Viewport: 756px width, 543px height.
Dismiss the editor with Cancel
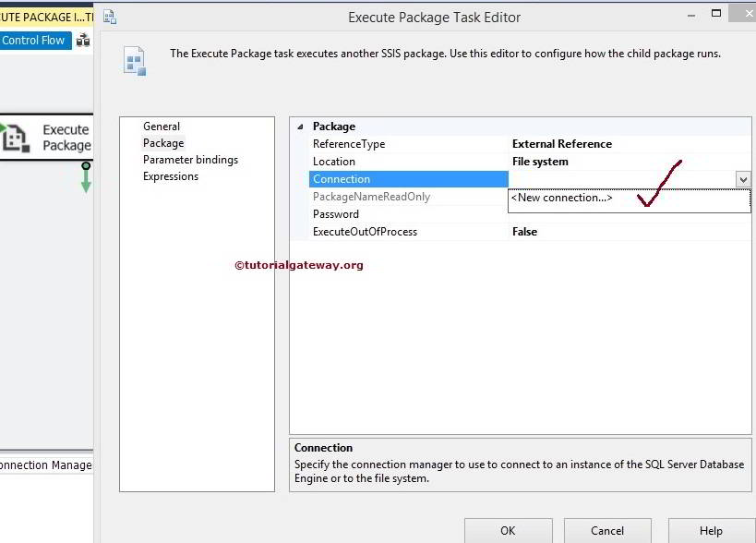point(607,531)
